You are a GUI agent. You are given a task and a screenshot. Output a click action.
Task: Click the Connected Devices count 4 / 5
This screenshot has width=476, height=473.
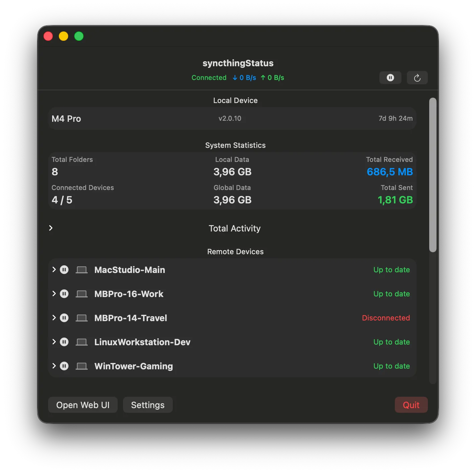pyautogui.click(x=62, y=200)
